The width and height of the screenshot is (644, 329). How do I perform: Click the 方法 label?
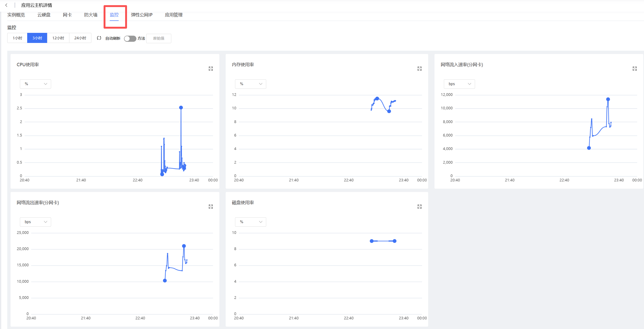pos(141,38)
